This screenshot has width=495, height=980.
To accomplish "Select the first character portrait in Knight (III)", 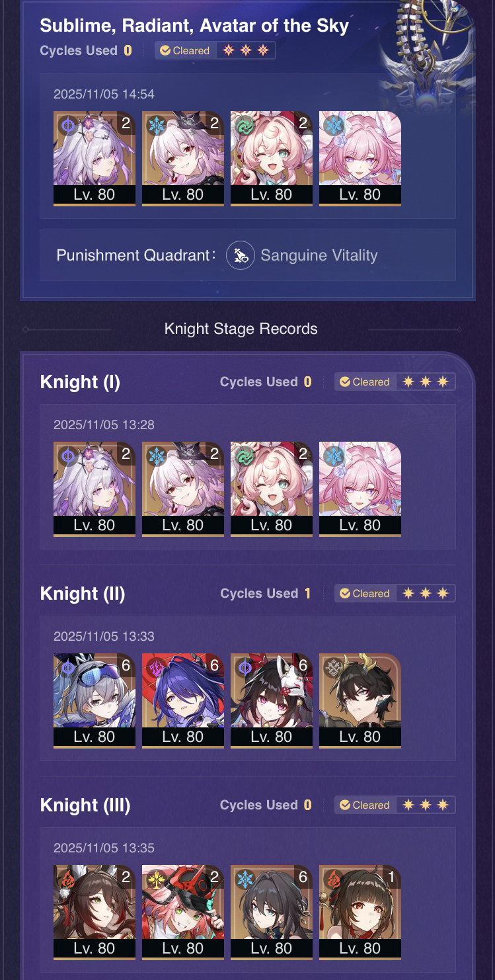I will [95, 913].
